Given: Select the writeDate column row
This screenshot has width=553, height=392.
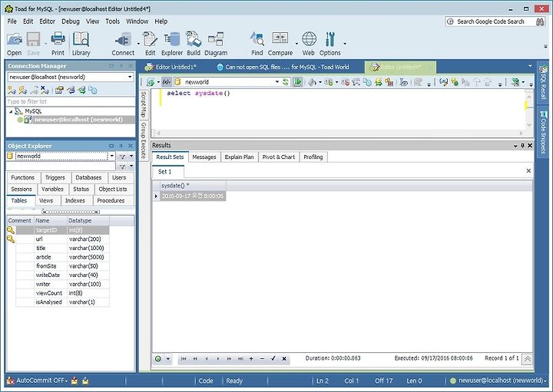Looking at the screenshot, I should click(x=63, y=275).
